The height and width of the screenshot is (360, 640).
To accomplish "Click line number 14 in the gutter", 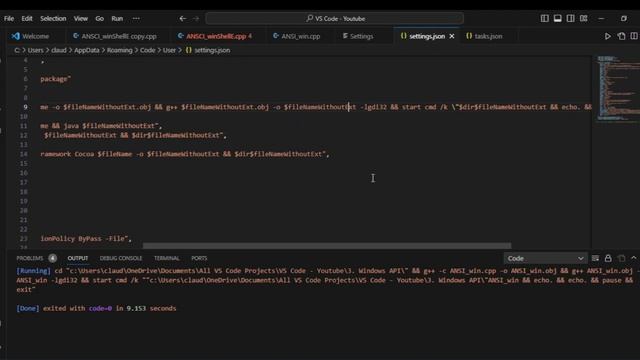I will 24,154.
